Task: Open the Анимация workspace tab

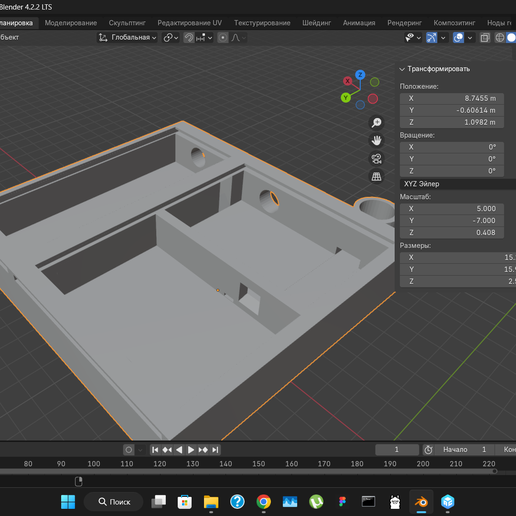Action: point(359,23)
